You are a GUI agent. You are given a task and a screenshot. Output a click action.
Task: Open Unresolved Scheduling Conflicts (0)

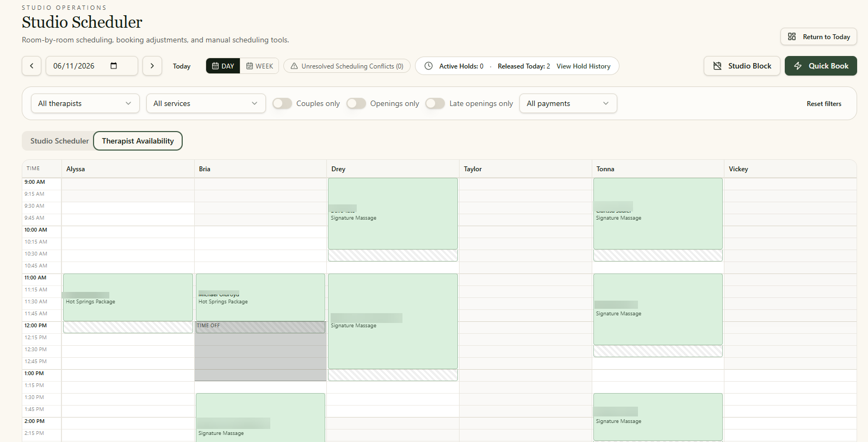pyautogui.click(x=347, y=66)
